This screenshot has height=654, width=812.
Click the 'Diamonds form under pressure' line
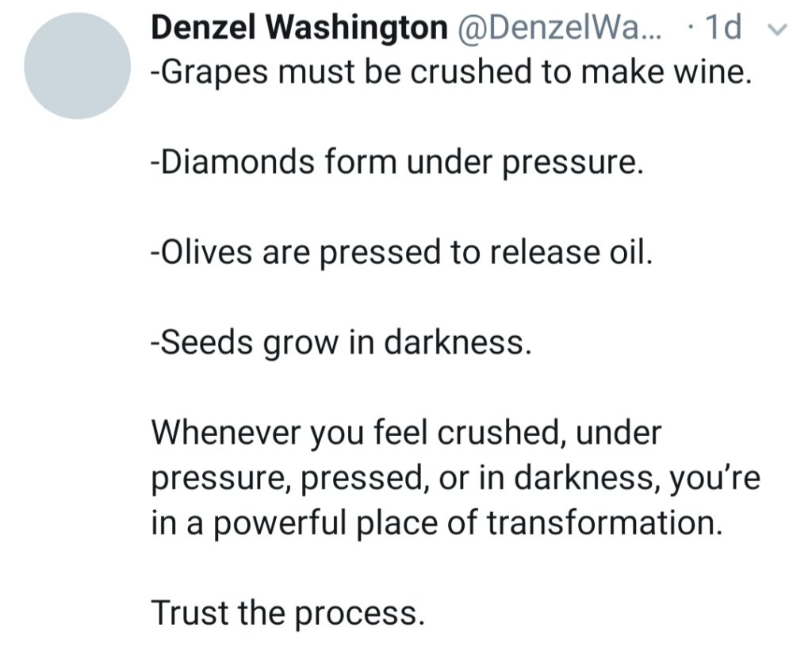[397, 162]
